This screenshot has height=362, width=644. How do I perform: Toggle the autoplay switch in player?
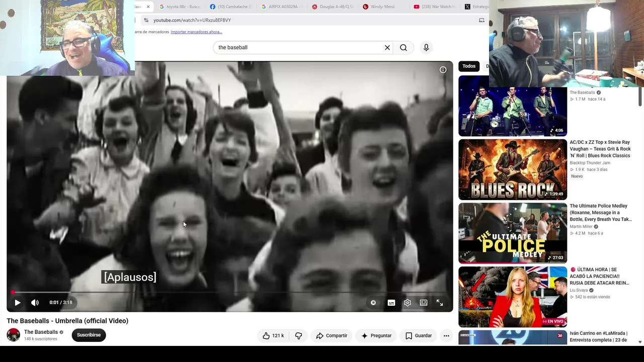coord(373,303)
